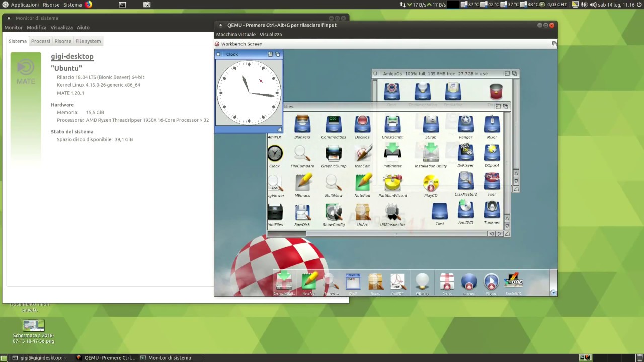Viewport: 644px width, 362px height.
Task: Select the FileCompare utility icon
Action: [302, 153]
